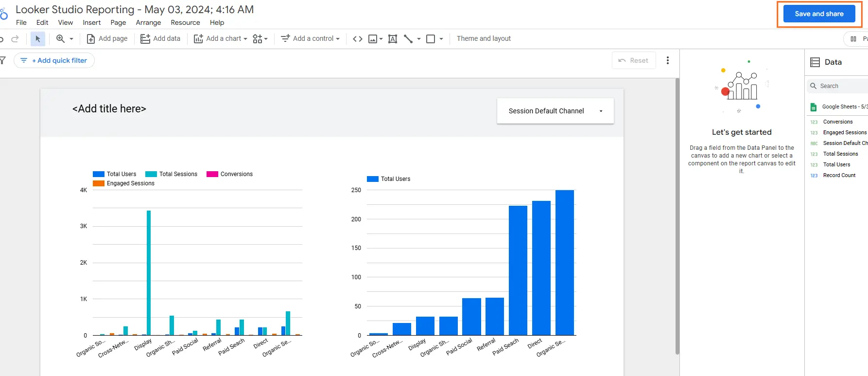
Task: Select the rectangle shape tool
Action: click(431, 39)
